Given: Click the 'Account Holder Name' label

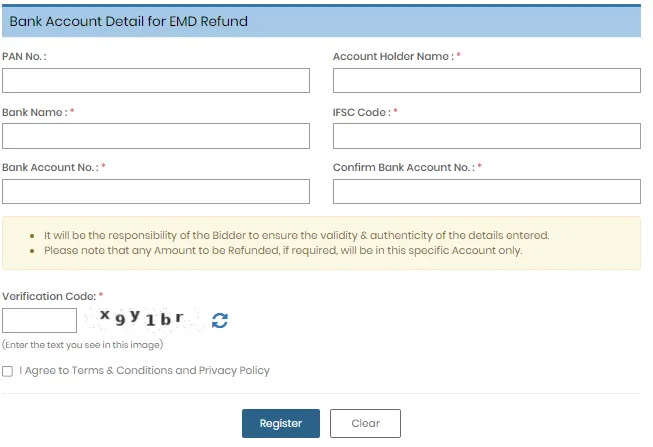Looking at the screenshot, I should (x=392, y=57).
